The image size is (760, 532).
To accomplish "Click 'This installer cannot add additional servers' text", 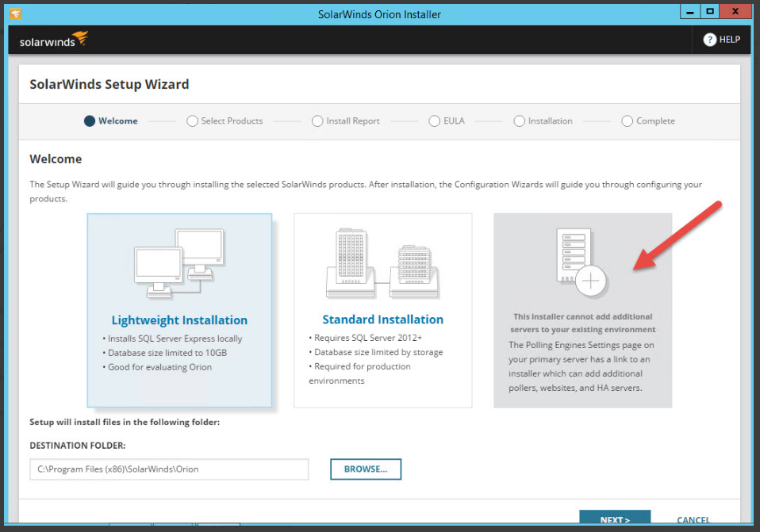I will 582,323.
